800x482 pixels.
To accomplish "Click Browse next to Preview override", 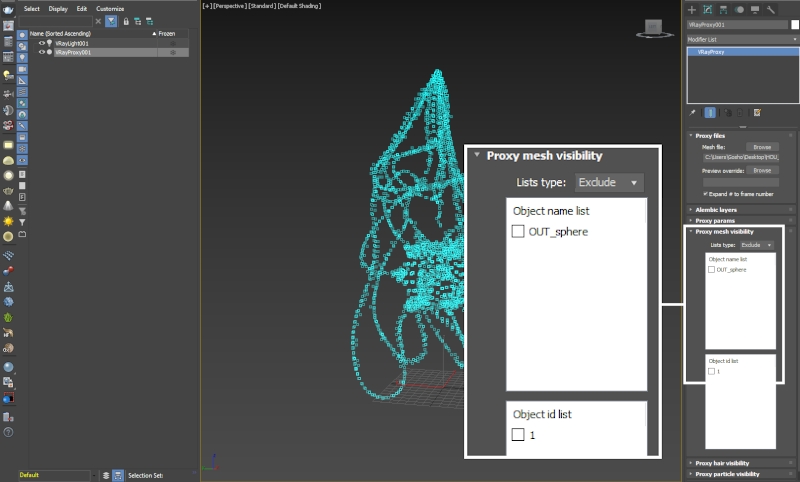I will [762, 171].
